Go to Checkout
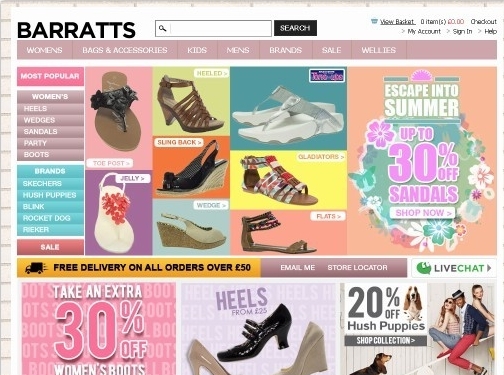 coord(483,22)
